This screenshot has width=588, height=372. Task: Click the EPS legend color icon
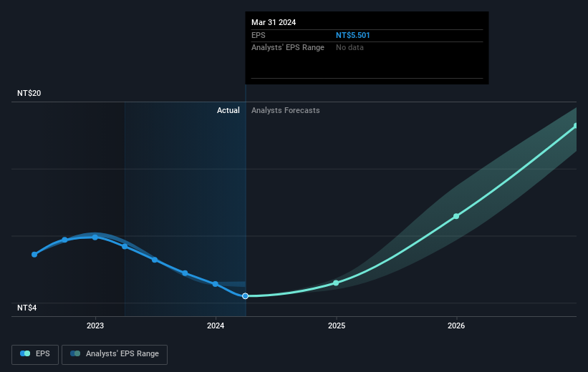click(x=25, y=353)
